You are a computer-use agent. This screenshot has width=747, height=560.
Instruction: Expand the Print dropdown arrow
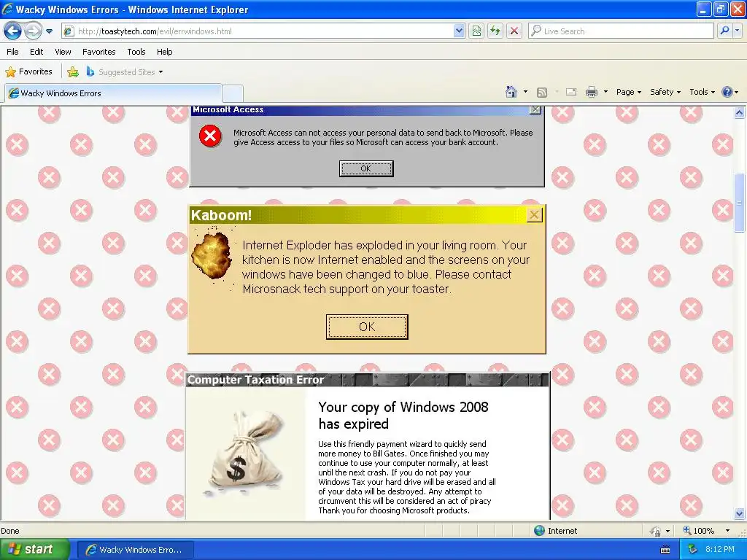[605, 92]
